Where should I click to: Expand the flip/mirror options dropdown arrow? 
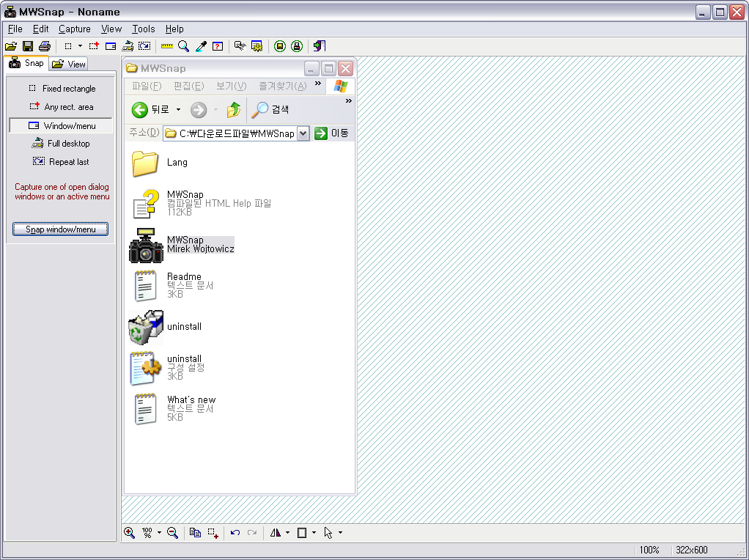pyautogui.click(x=287, y=533)
